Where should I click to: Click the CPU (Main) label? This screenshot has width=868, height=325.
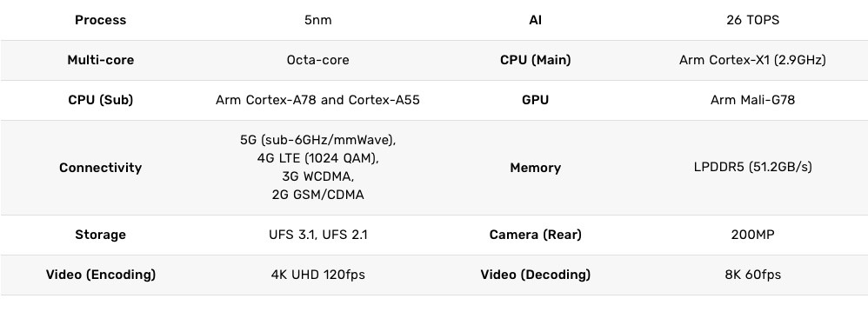click(x=535, y=60)
